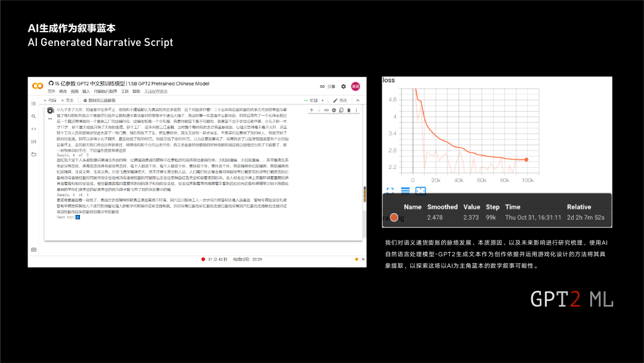644x363 pixels.
Task: Open the variables {x} icon in sidebar
Action: coord(33,141)
